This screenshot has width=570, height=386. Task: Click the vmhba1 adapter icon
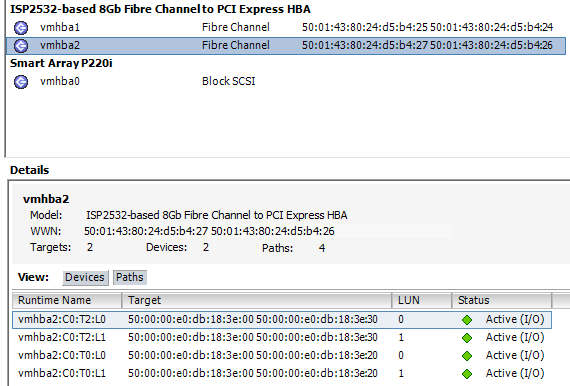point(21,28)
